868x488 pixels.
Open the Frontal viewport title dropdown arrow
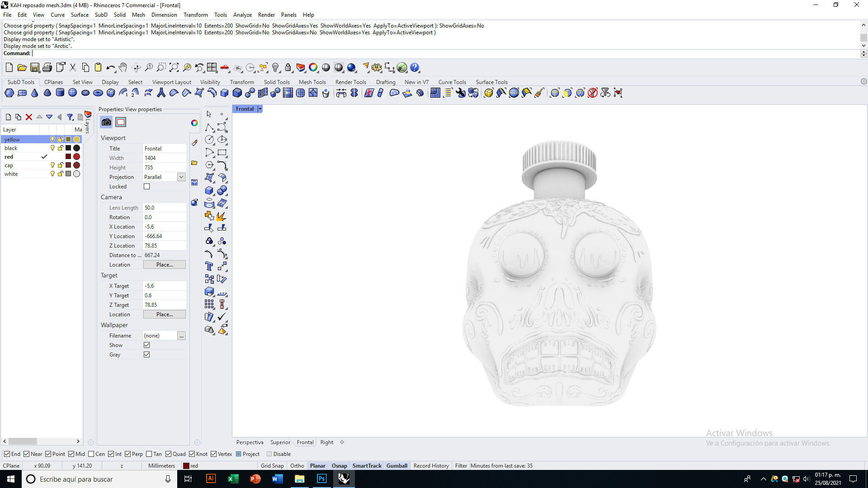260,109
